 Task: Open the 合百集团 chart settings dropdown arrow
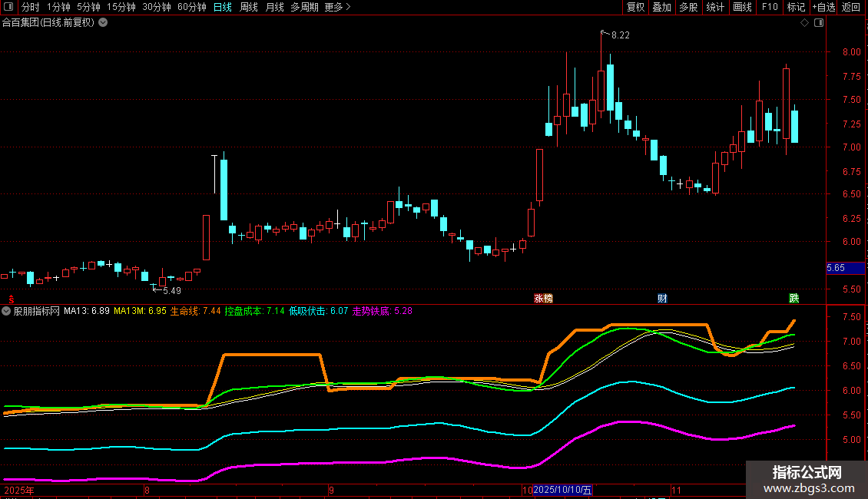(x=103, y=22)
